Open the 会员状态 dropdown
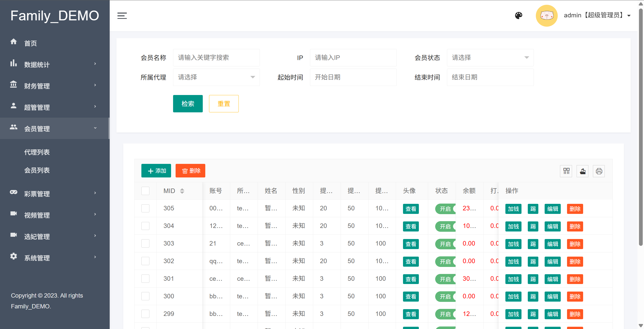Image resolution: width=644 pixels, height=329 pixels. (490, 58)
